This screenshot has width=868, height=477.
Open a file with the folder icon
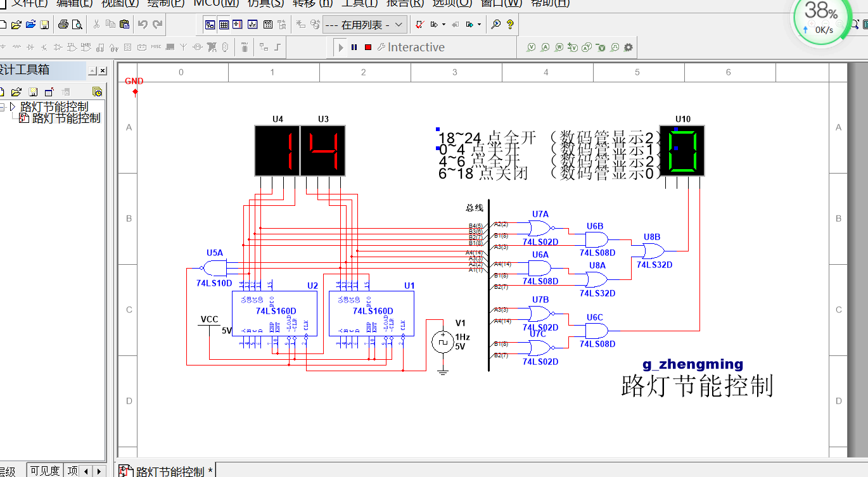(16, 25)
